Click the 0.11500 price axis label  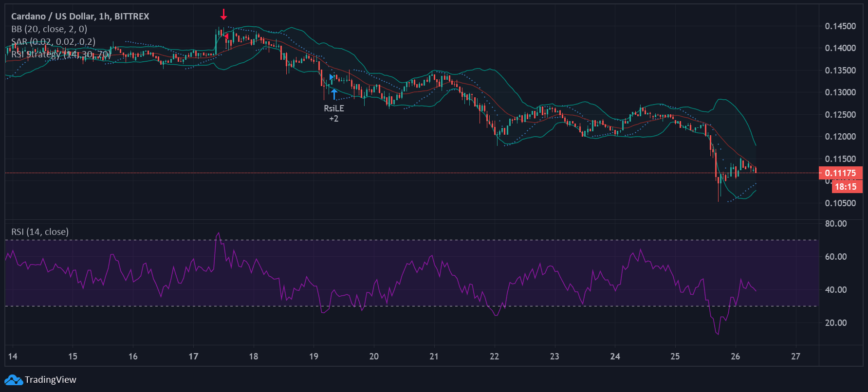(840, 159)
